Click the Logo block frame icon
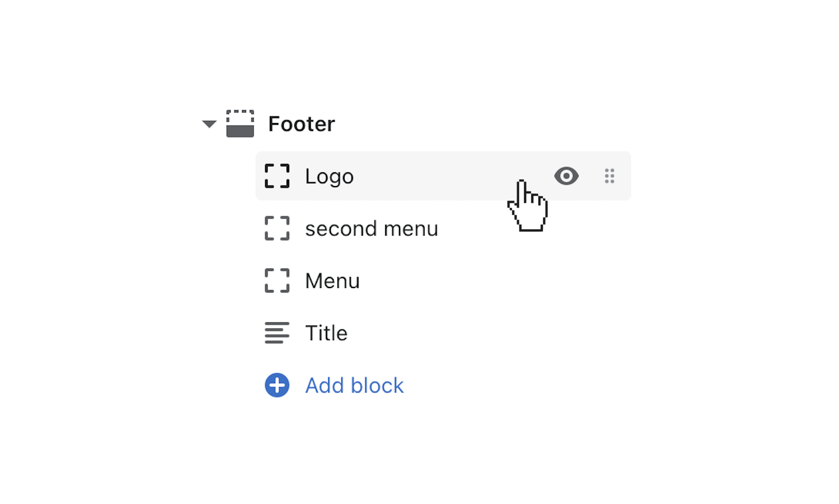 277,176
